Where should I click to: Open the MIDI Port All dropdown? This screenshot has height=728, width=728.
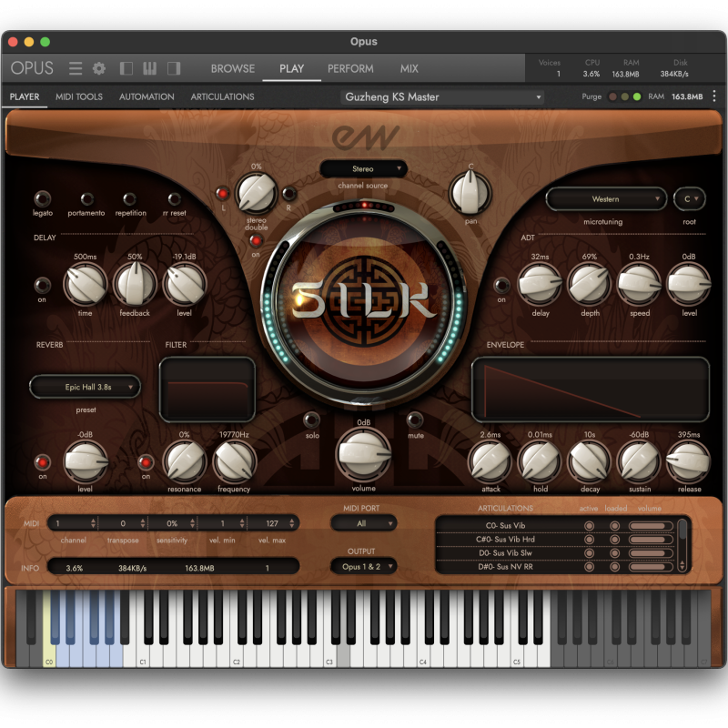pyautogui.click(x=363, y=524)
